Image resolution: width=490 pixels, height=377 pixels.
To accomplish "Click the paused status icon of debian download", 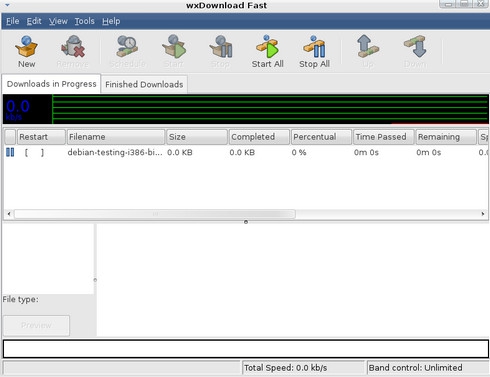I will coord(10,152).
